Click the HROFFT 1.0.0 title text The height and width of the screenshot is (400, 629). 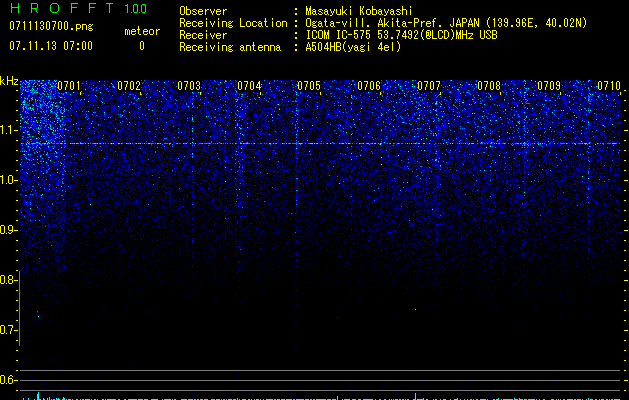coord(78,8)
